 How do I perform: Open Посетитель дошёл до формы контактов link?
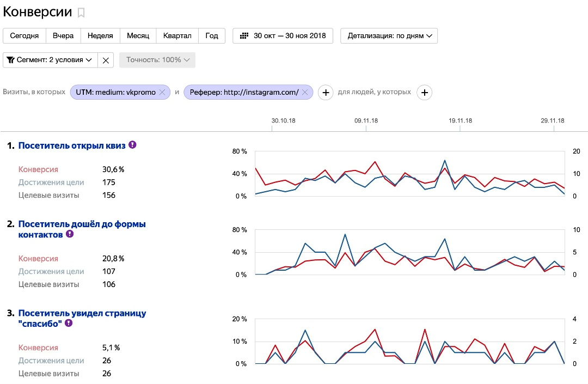[82, 224]
